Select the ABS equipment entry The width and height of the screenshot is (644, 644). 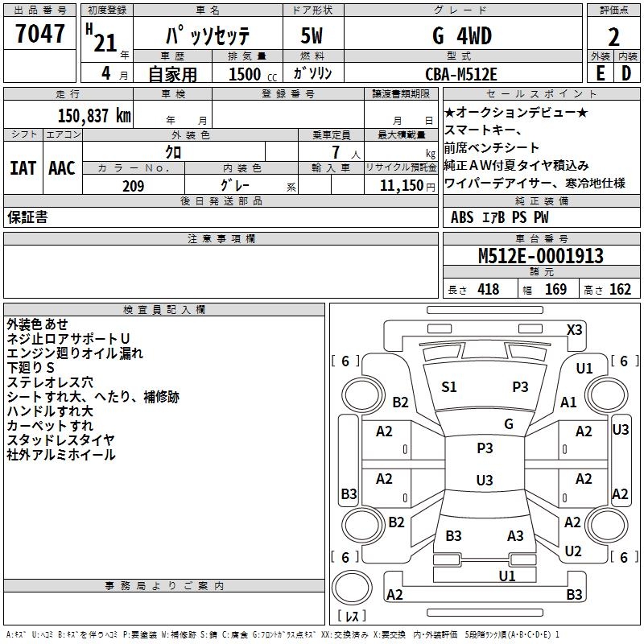pos(462,217)
